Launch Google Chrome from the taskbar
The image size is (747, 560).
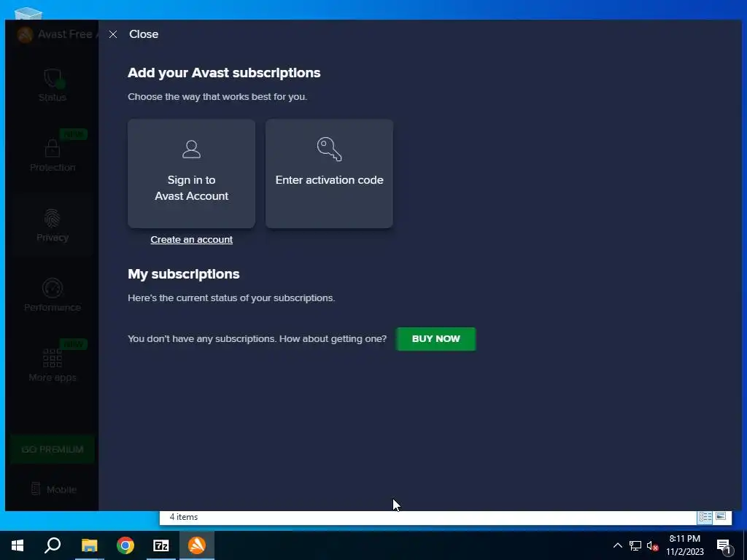[125, 545]
